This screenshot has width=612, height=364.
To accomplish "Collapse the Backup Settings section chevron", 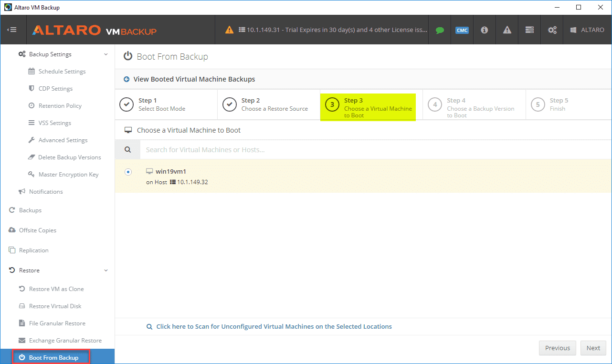I will [x=106, y=54].
